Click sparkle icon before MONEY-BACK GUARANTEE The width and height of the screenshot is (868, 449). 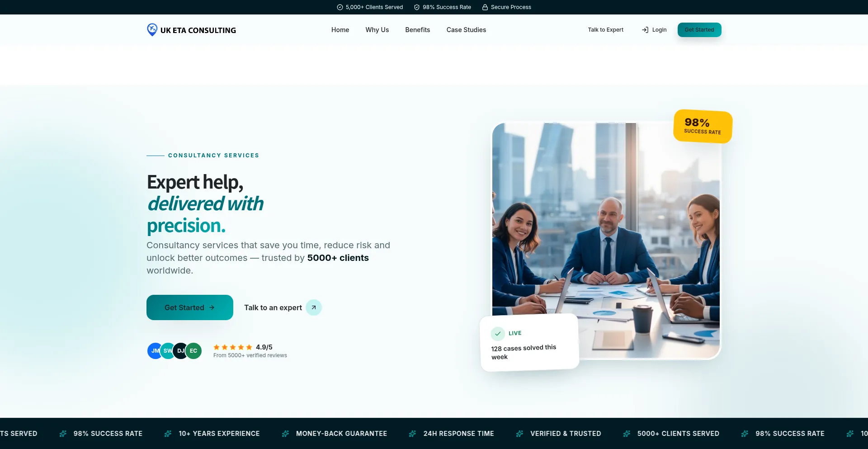(285, 434)
